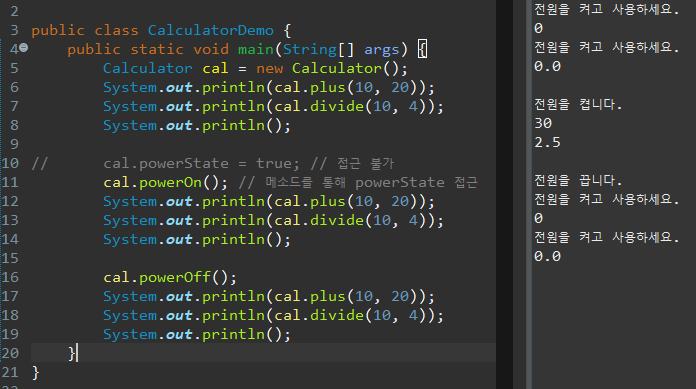Screen dimensions: 696x389
Task: Click line number 10 in the gutter
Action: click(10, 163)
